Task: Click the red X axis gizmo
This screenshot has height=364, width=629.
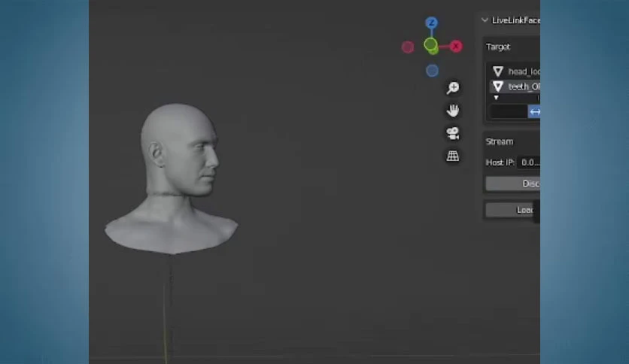Action: click(456, 46)
